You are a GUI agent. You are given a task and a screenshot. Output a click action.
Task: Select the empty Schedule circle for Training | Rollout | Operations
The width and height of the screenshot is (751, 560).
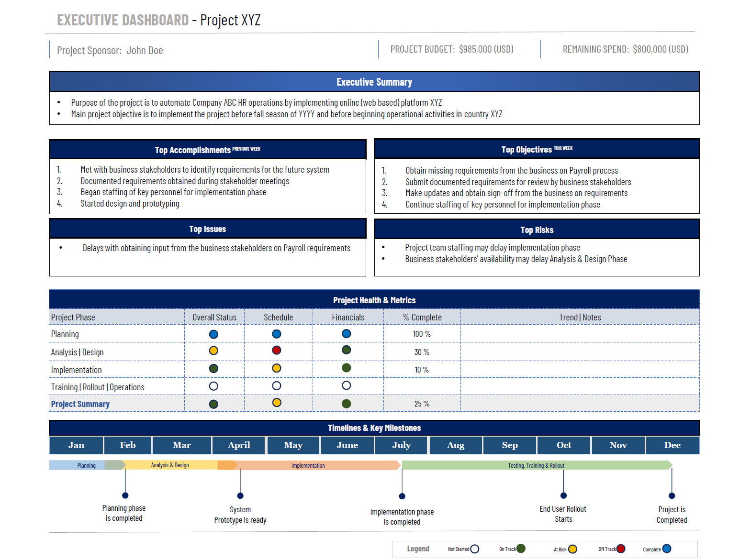click(x=276, y=385)
